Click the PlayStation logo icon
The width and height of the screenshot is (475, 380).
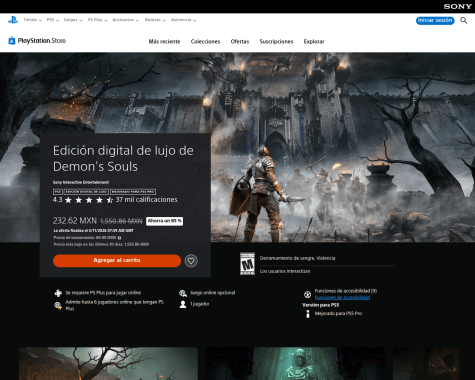(13, 20)
